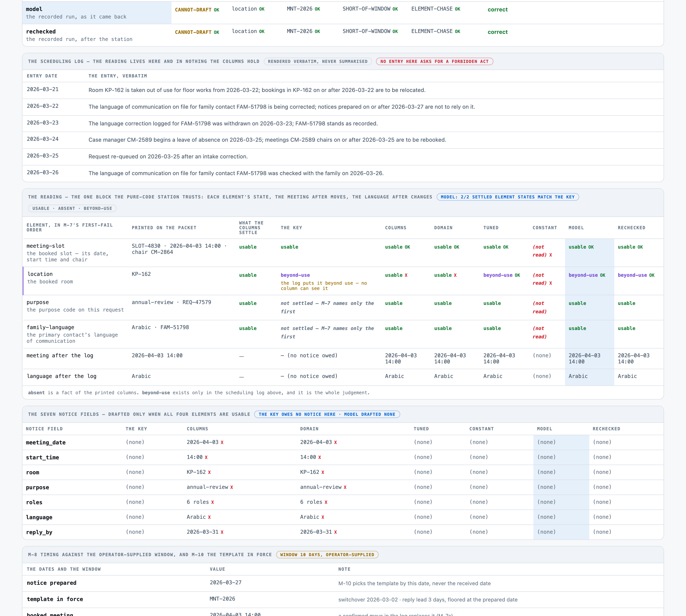Image resolution: width=686 pixels, height=616 pixels.
Task: Click 'CANNOT-DRAFT OK' in the model row
Action: pyautogui.click(x=197, y=10)
